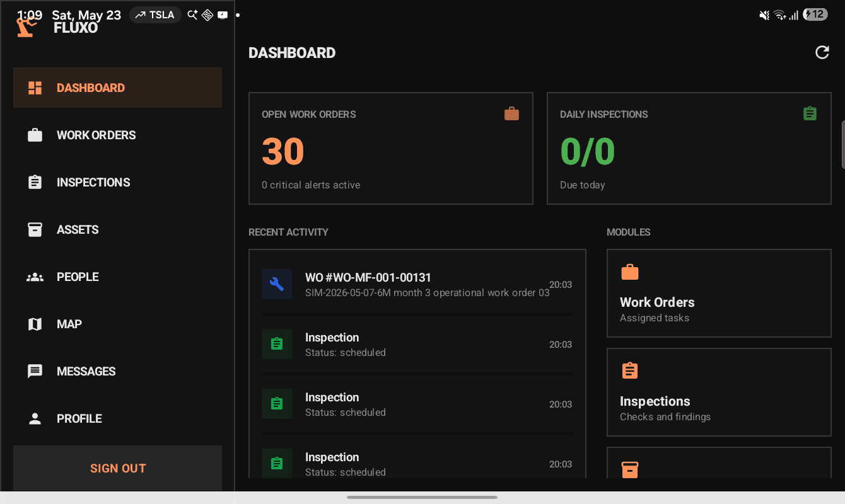Click the green clipboard icon in Daily Inspections card

[x=810, y=113]
